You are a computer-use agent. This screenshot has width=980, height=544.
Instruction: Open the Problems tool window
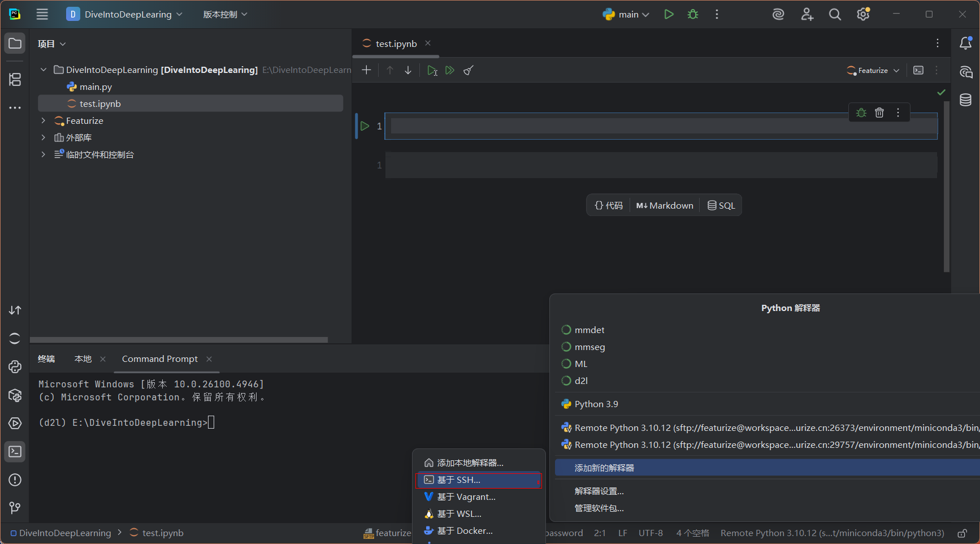pos(15,480)
